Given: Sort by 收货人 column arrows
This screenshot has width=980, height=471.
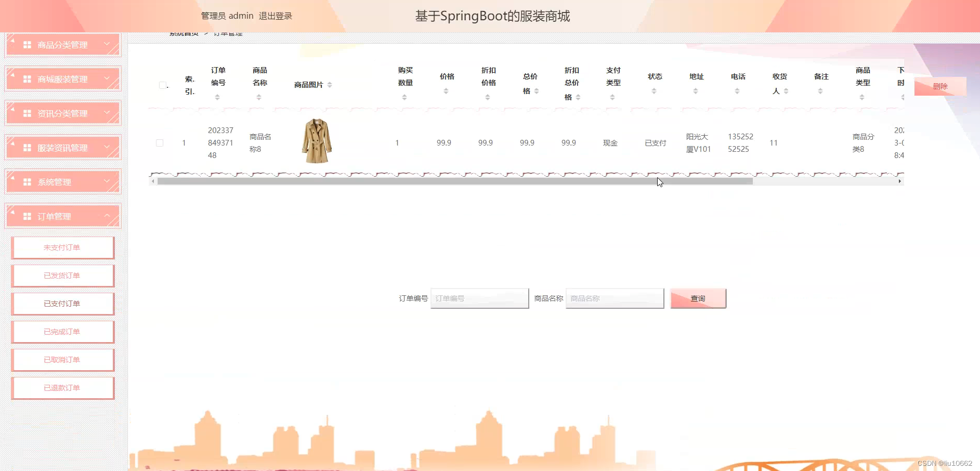Looking at the screenshot, I should tap(786, 91).
